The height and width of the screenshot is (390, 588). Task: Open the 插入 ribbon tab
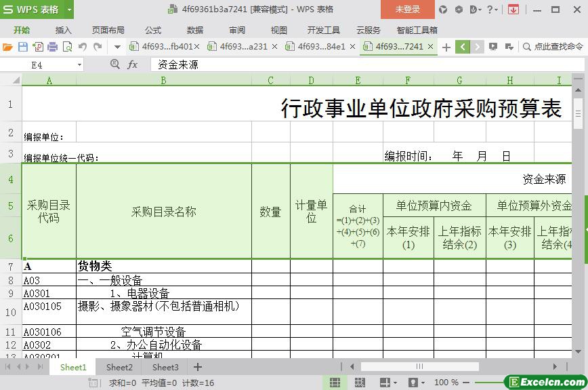click(63, 30)
